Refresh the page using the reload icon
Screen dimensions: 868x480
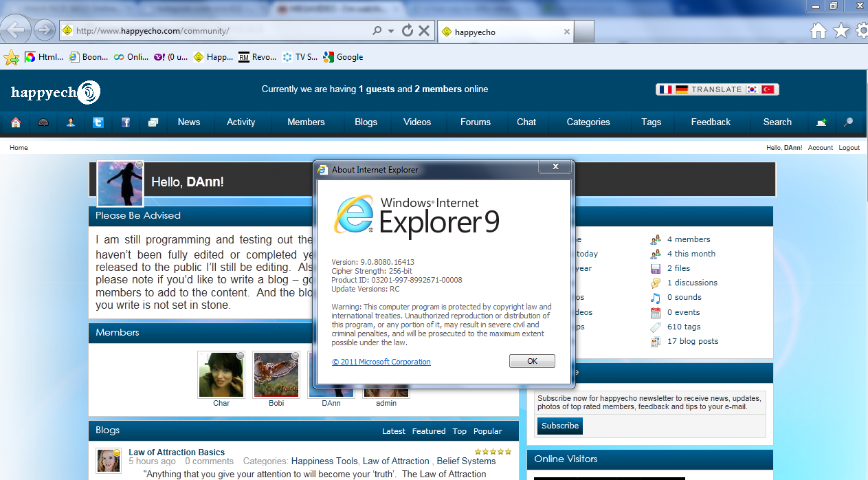click(407, 31)
